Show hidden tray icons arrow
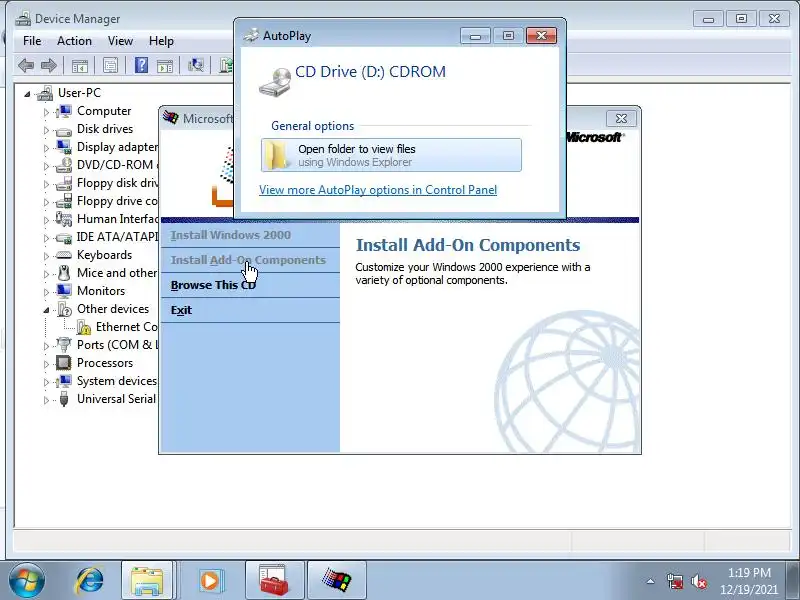This screenshot has height=600, width=800. 651,581
